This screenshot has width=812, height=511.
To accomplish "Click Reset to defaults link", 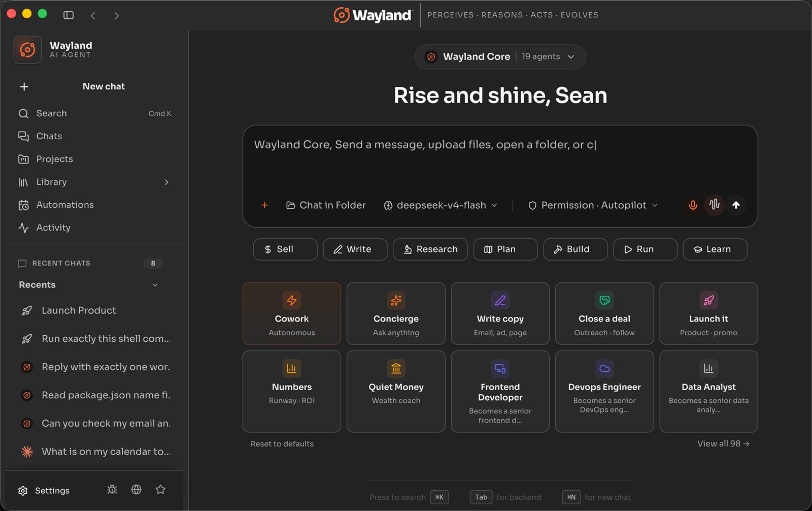I will 282,444.
